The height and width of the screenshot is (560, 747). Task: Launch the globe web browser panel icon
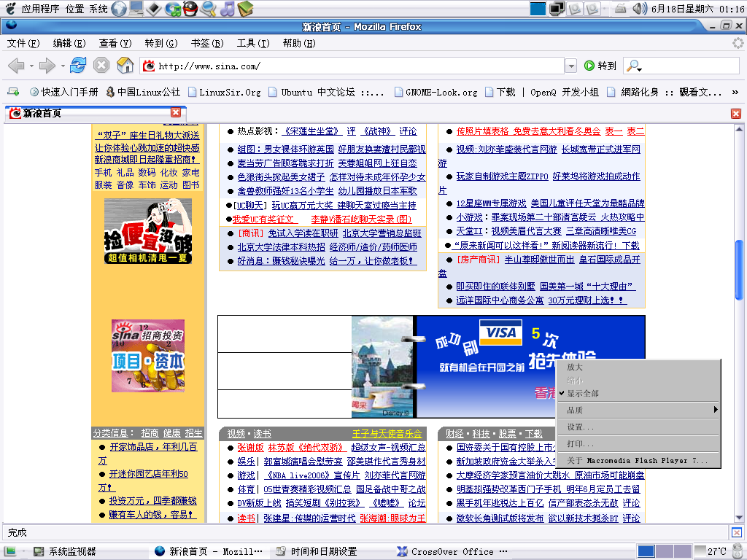click(x=119, y=9)
